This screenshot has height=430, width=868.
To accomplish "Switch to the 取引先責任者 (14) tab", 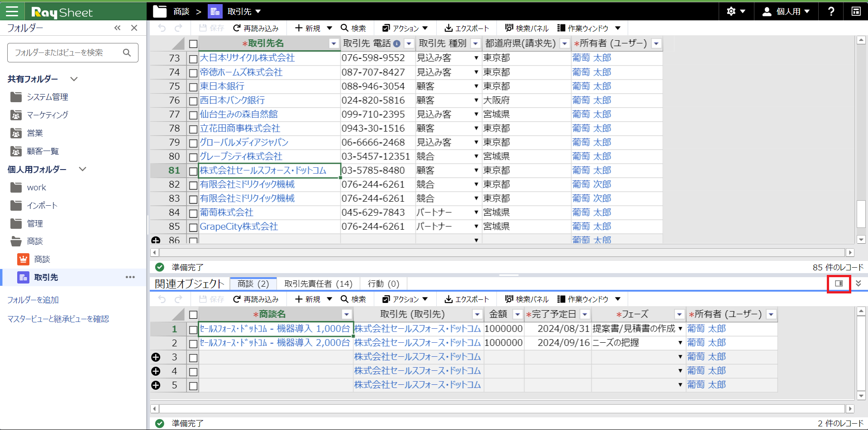I will (318, 284).
